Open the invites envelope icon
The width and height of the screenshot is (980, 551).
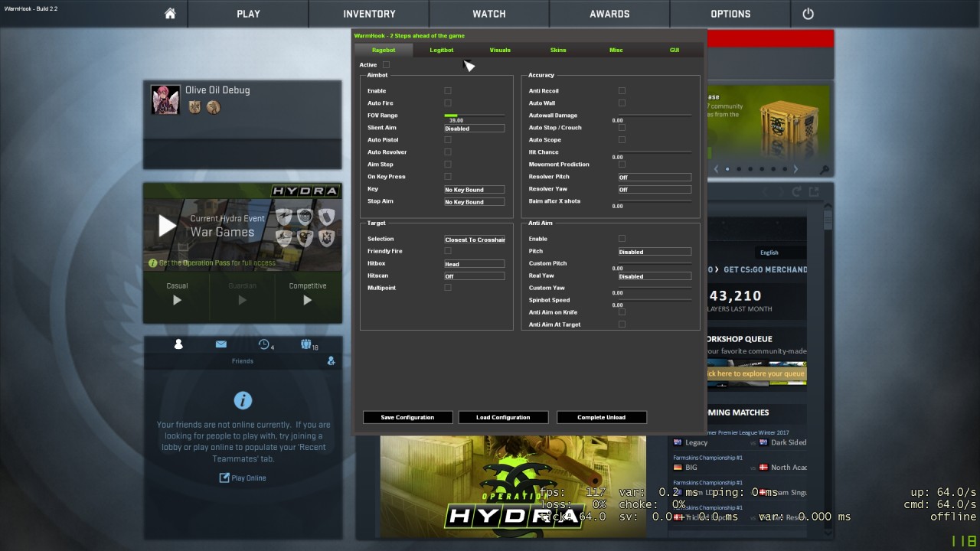pos(221,344)
